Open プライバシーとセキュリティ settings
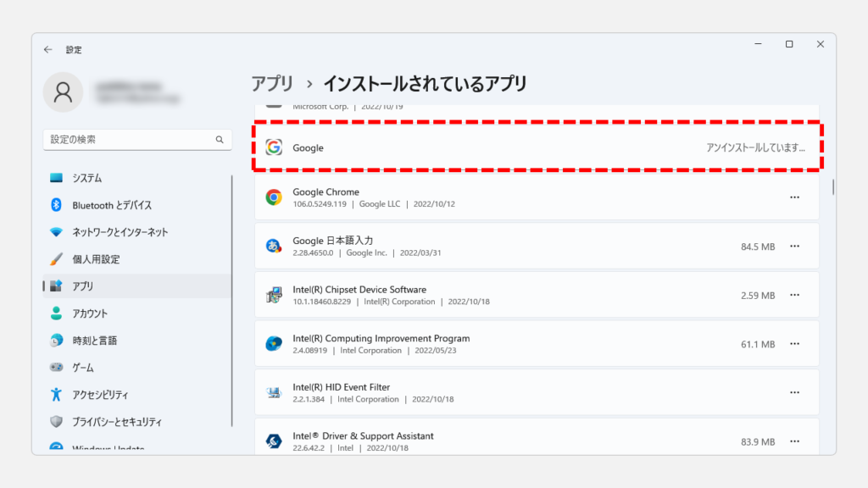868x488 pixels. [116, 422]
